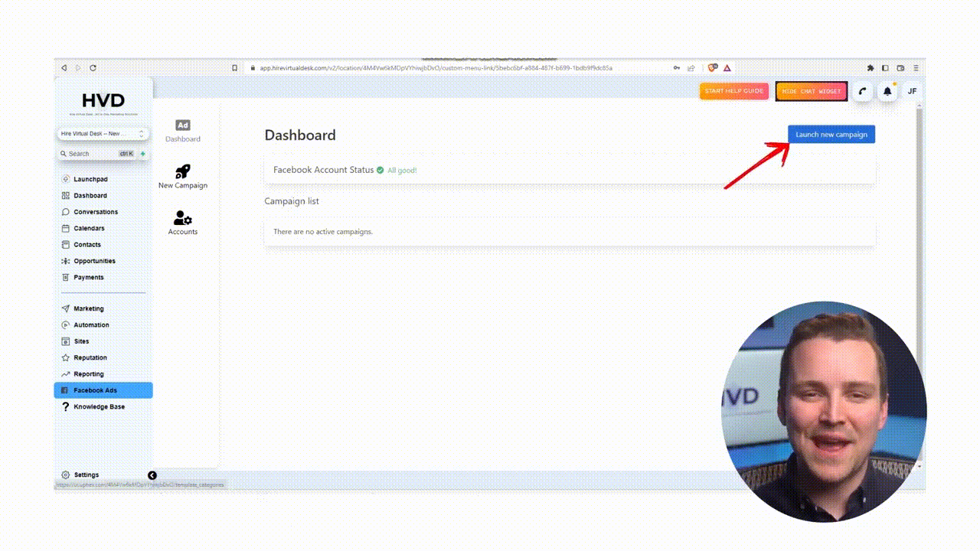The width and height of the screenshot is (980, 551).
Task: Collapse the sidebar with the arrow button
Action: point(152,475)
